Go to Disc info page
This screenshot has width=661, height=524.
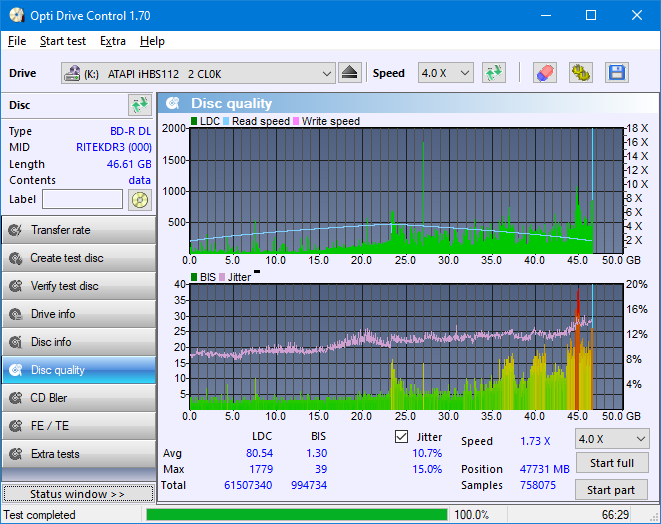(79, 342)
